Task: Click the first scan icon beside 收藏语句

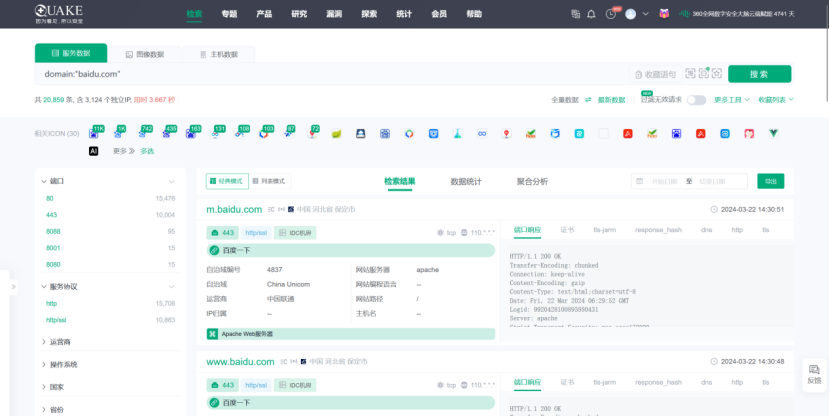Action: [x=690, y=74]
